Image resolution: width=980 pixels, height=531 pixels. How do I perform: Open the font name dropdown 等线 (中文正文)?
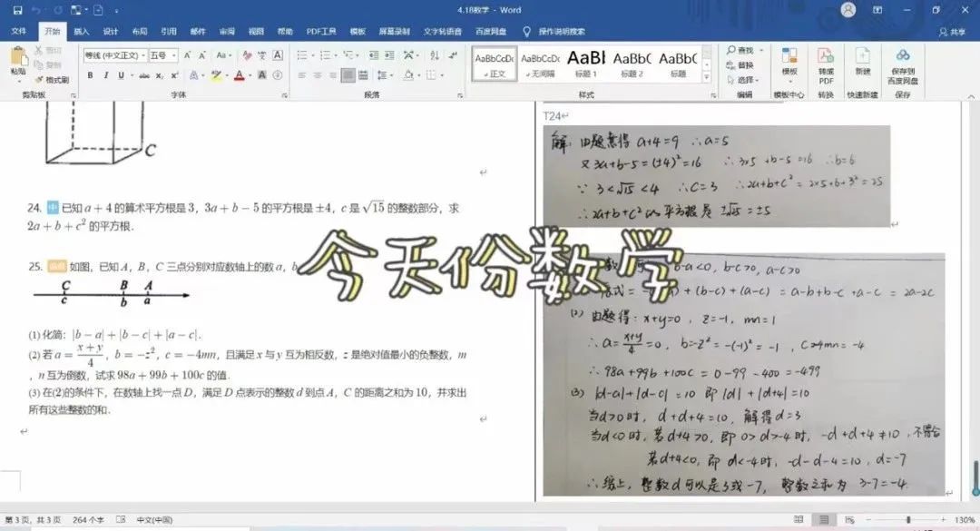[x=114, y=55]
